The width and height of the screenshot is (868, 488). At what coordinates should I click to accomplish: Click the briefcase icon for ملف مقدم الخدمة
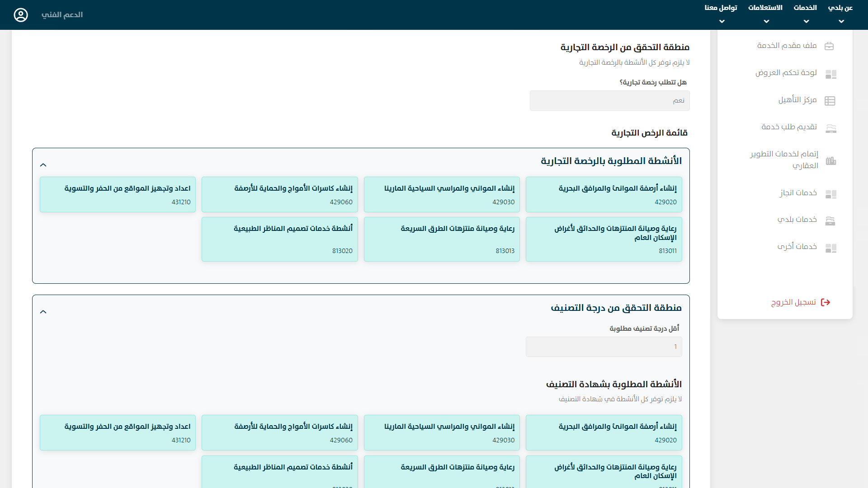pos(829,46)
